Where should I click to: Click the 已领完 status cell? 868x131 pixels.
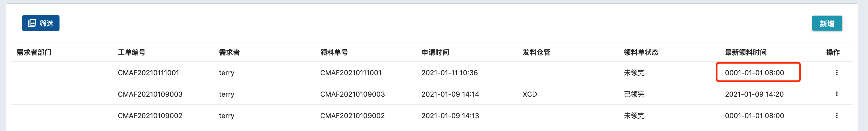(x=634, y=94)
